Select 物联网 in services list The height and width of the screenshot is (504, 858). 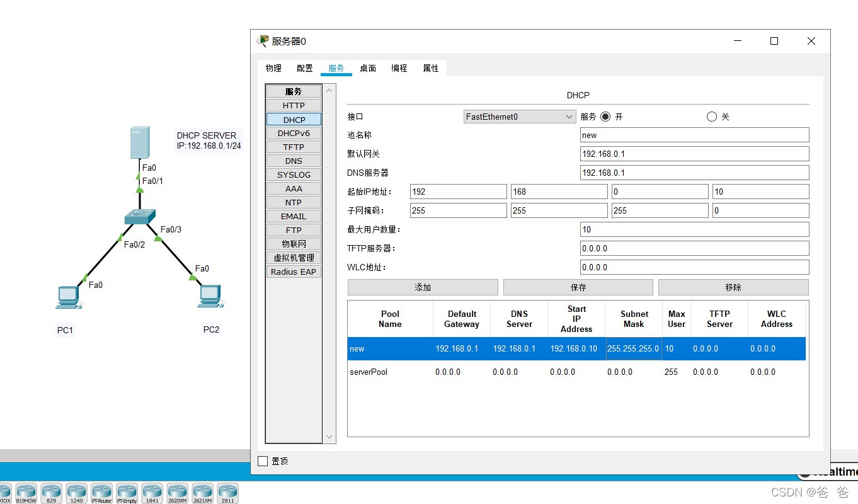294,244
